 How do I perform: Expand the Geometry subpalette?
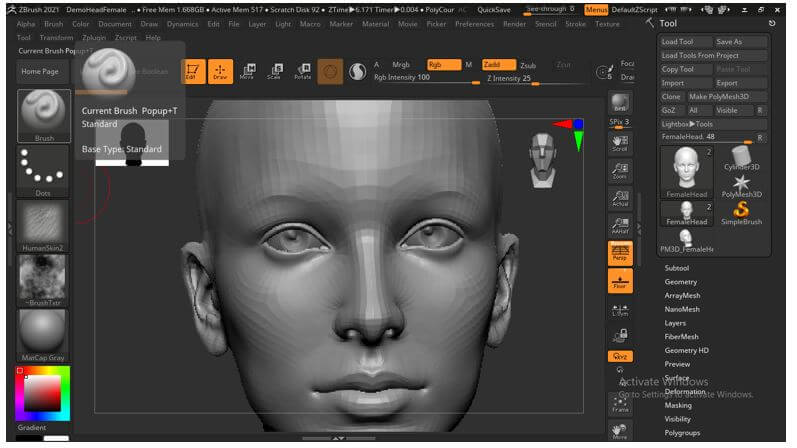coord(681,282)
